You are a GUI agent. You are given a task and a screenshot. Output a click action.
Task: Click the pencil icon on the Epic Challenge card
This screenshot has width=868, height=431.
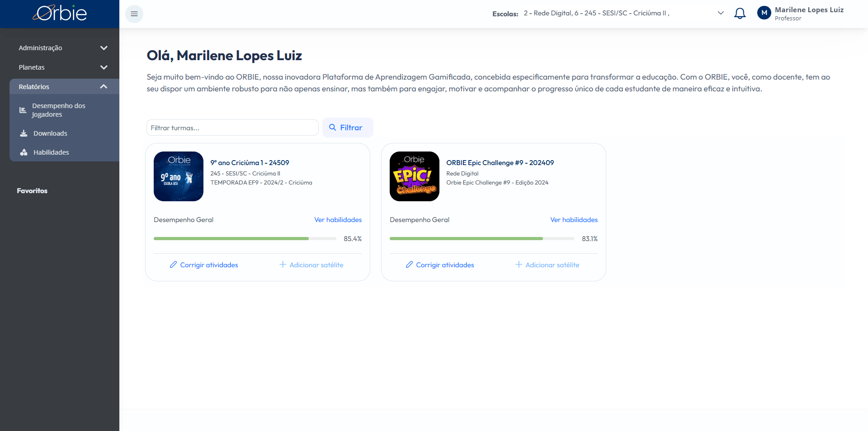[409, 265]
